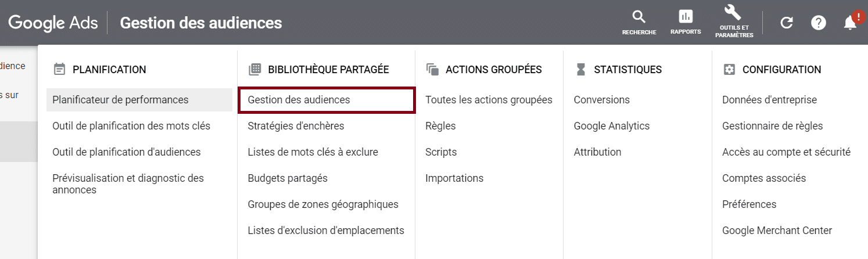Click the Planification calendar icon
The width and height of the screenshot is (868, 259).
[59, 70]
